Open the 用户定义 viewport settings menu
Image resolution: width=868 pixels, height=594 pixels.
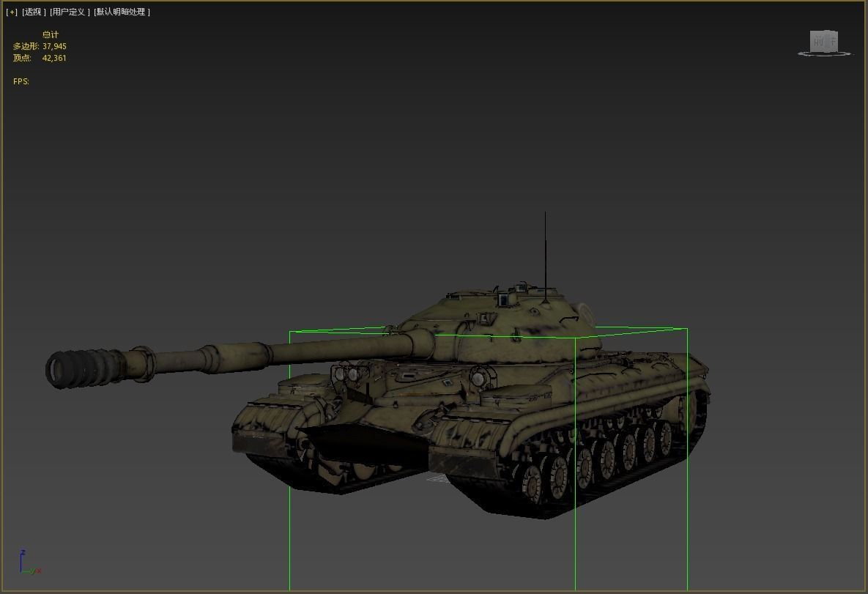coord(70,12)
